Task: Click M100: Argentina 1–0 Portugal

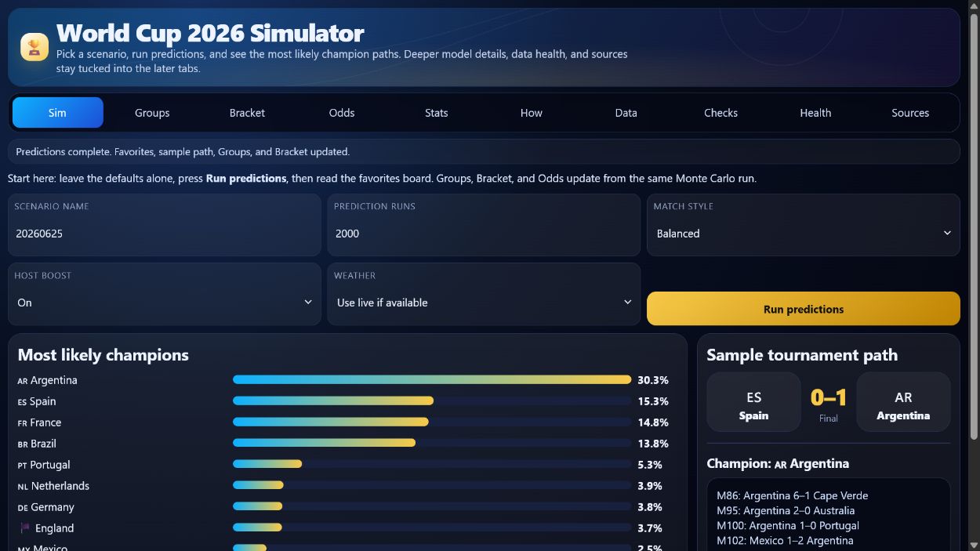Action: pyautogui.click(x=788, y=525)
